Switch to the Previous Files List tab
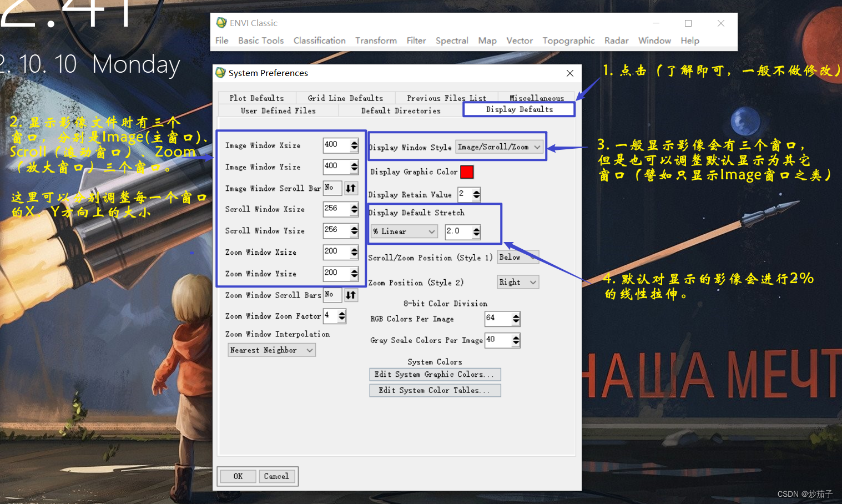Screen dimensions: 842x504 (x=446, y=98)
